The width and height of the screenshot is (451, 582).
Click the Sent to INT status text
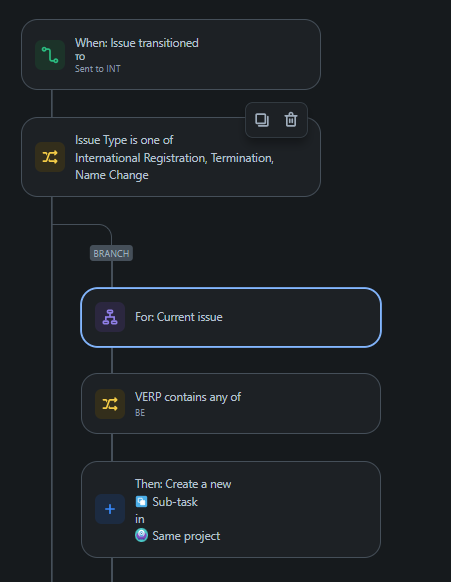tap(98, 69)
